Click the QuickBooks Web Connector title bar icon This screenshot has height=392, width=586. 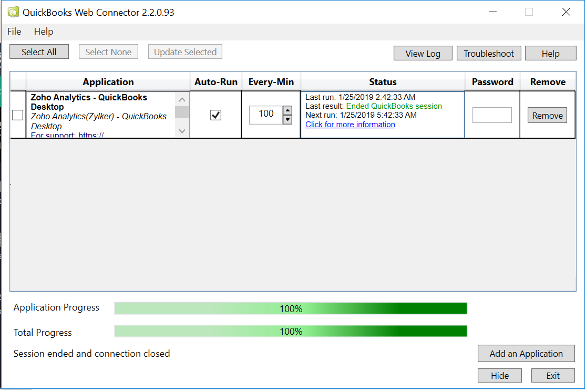point(13,12)
